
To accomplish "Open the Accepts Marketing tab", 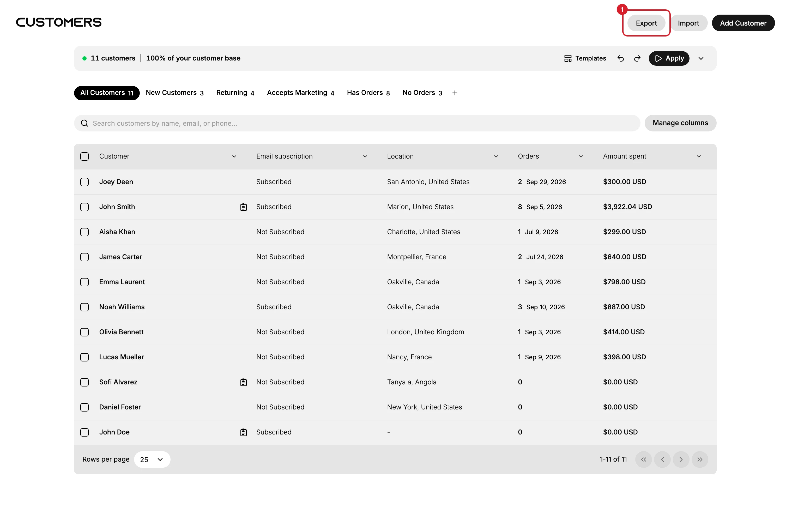I will point(301,93).
